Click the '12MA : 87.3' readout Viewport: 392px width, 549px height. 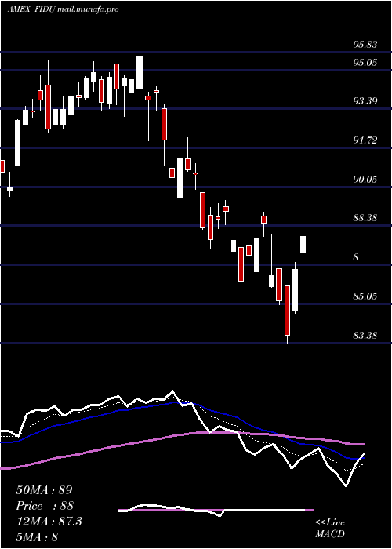click(x=49, y=522)
